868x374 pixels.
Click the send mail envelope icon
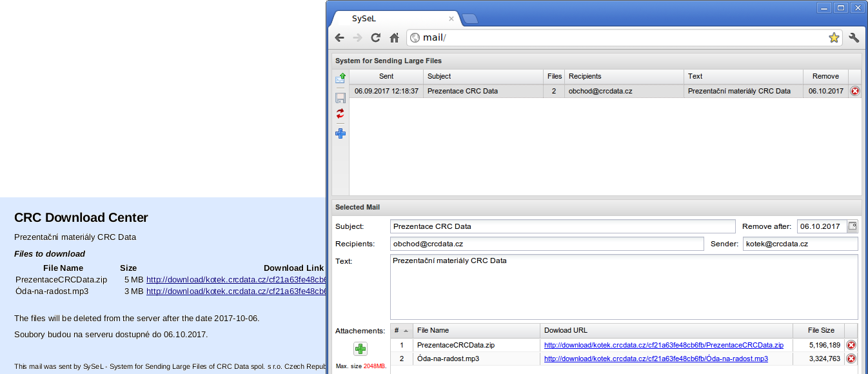(x=340, y=79)
